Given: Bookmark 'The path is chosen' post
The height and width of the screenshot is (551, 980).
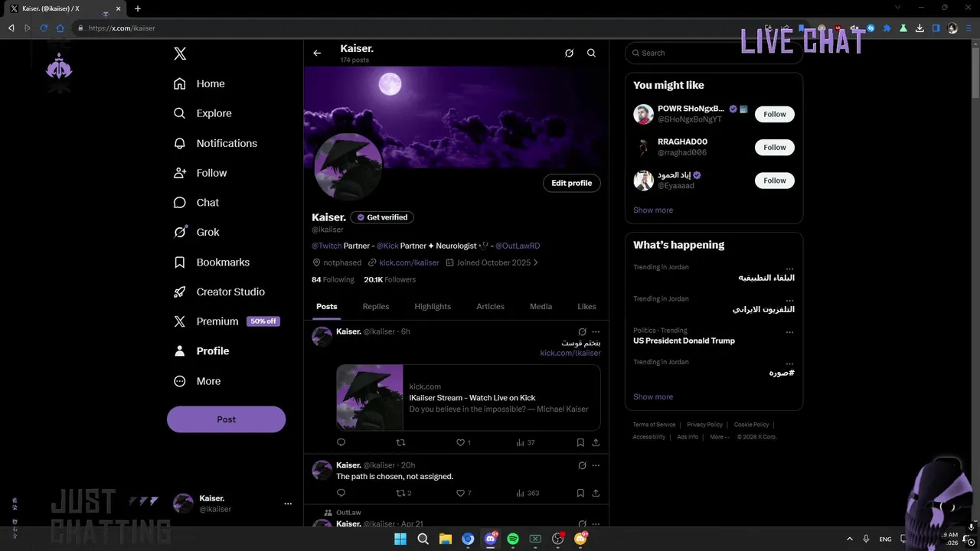Looking at the screenshot, I should (580, 493).
